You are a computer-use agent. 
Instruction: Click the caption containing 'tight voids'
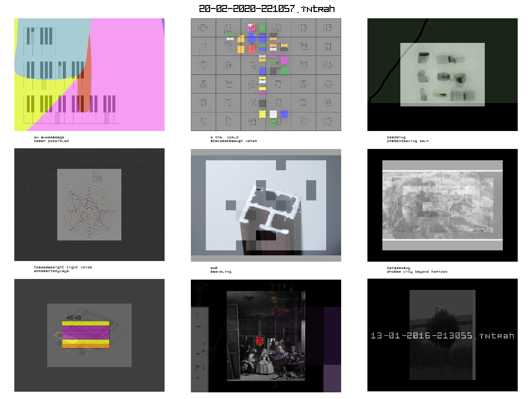coord(63,267)
